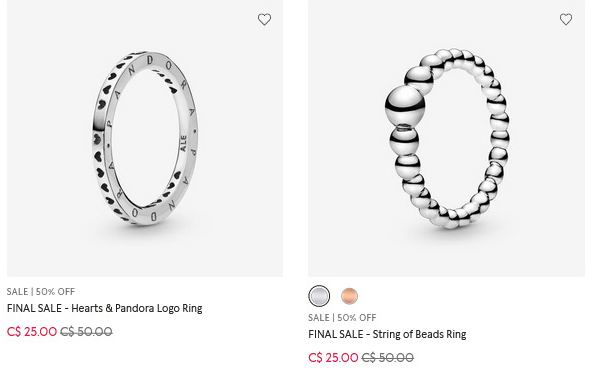This screenshot has width=597, height=374.
Task: View the Hearts & Pandora Logo Ring image
Action: (145, 138)
